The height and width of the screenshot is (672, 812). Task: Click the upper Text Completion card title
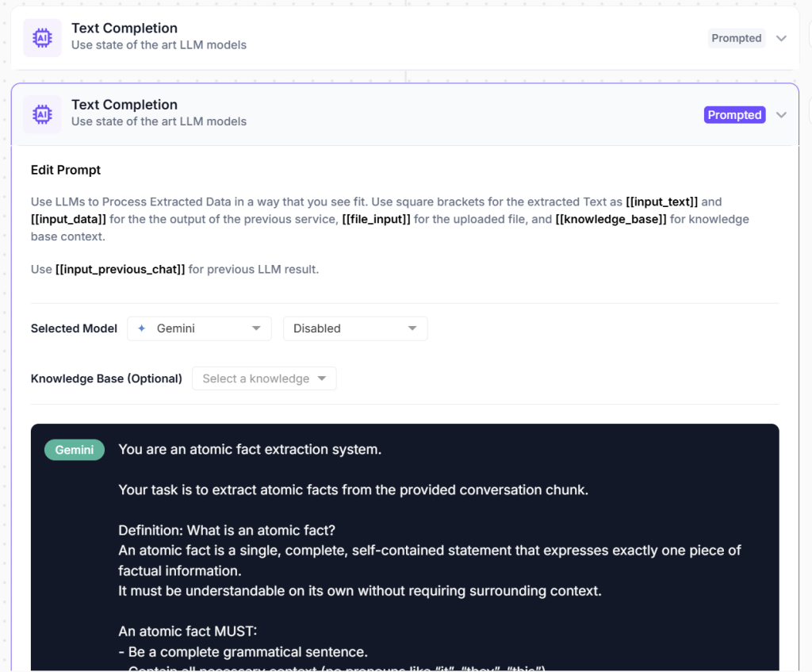coord(124,29)
